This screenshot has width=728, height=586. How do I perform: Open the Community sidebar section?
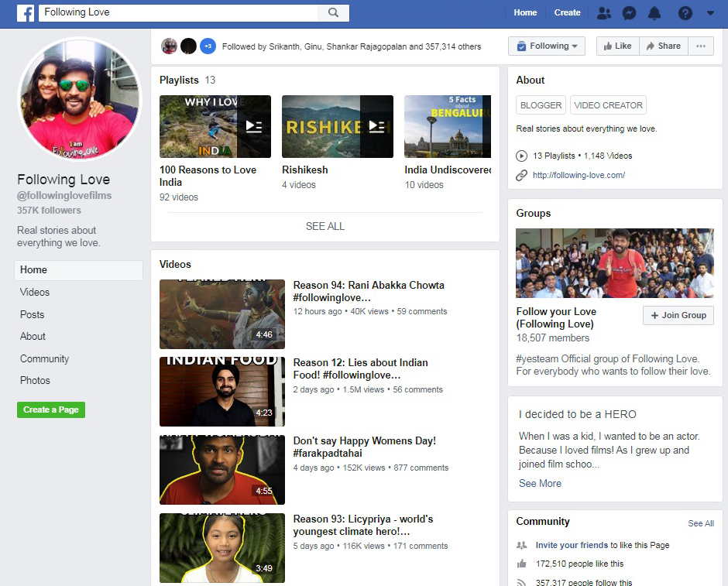tap(45, 358)
